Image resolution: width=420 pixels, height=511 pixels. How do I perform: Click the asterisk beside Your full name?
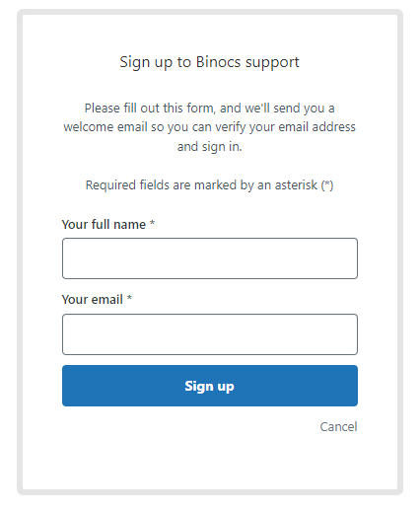(152, 223)
